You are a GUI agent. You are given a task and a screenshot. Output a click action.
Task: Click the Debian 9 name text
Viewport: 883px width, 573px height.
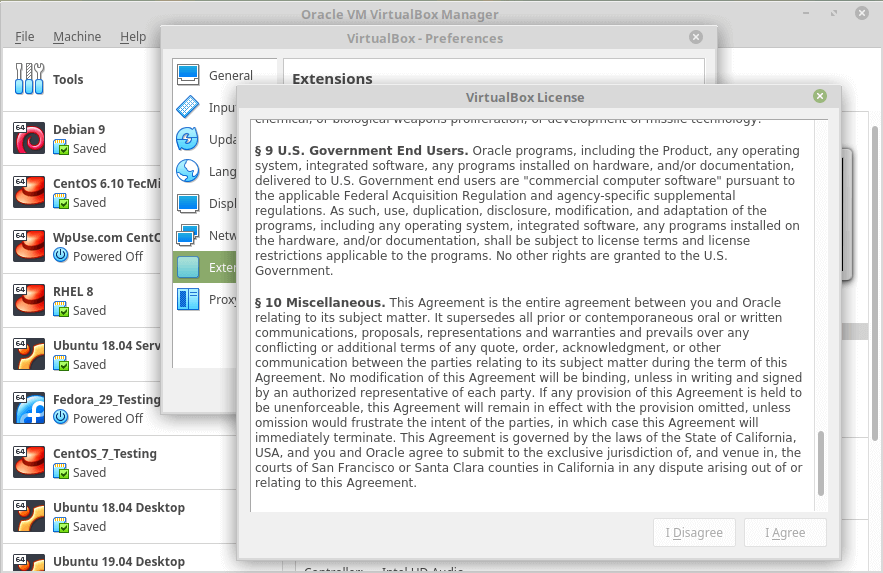79,129
